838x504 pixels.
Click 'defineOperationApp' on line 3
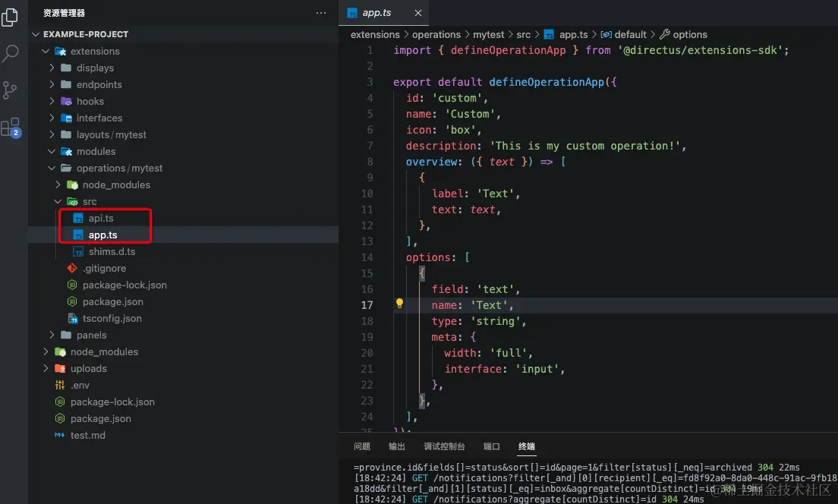click(x=547, y=82)
